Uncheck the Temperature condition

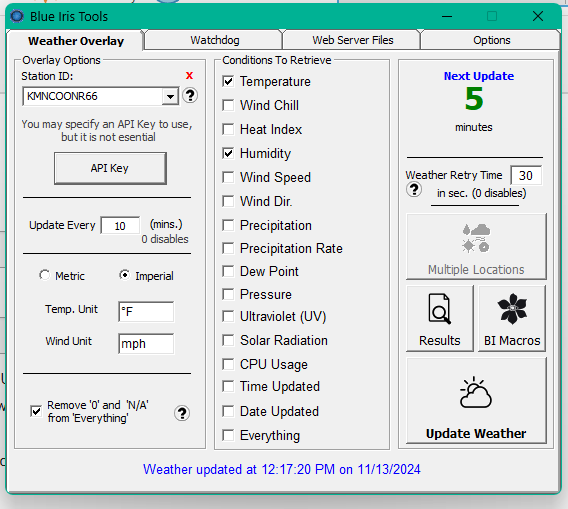tap(228, 82)
